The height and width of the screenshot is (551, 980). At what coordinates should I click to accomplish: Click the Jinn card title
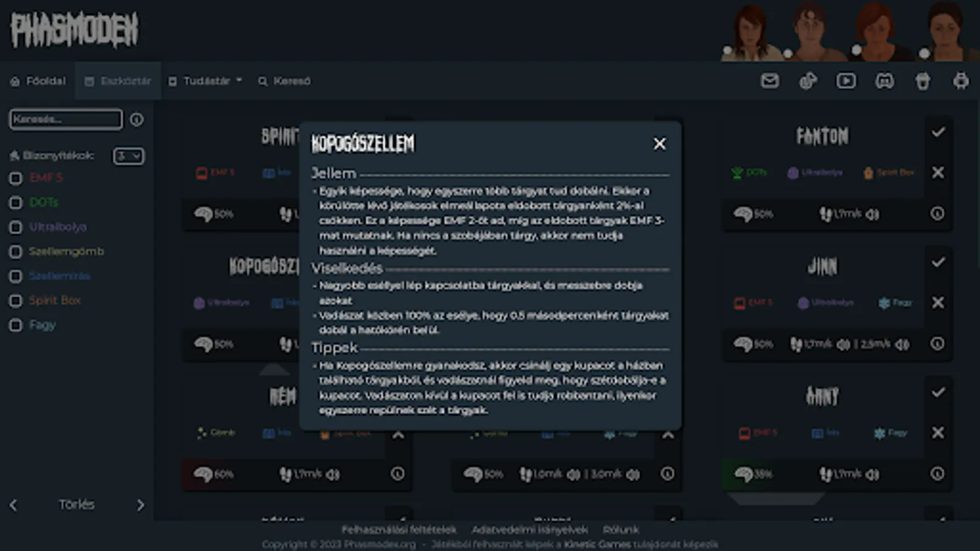823,266
